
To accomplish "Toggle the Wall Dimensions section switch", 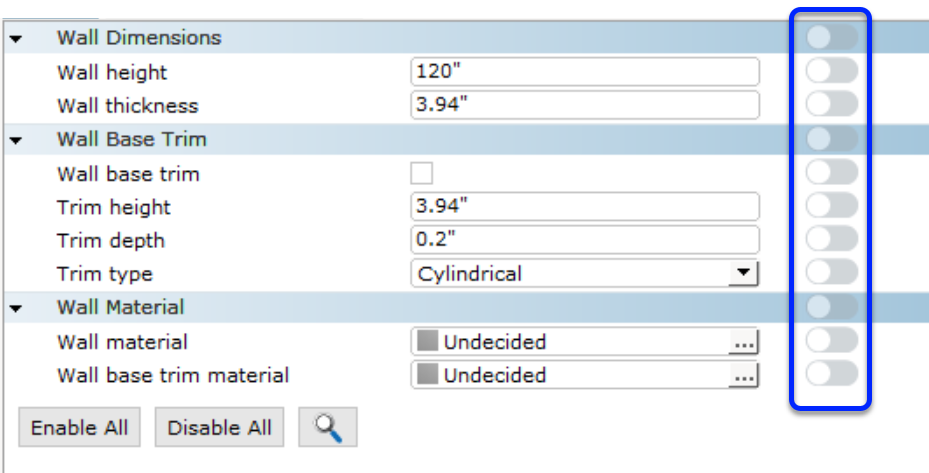I will (x=832, y=37).
